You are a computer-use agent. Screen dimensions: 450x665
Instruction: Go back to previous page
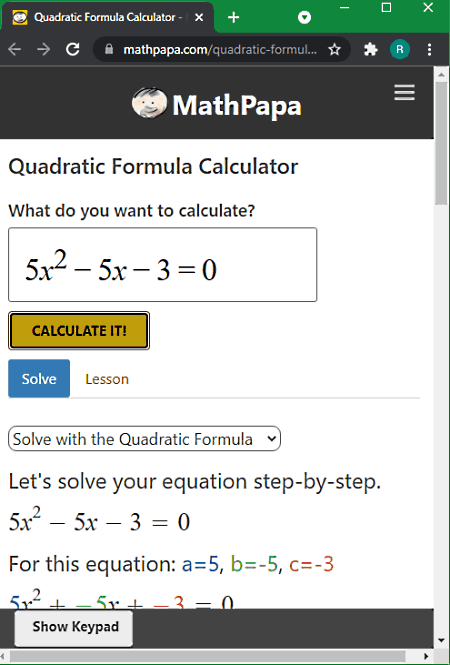tap(15, 50)
